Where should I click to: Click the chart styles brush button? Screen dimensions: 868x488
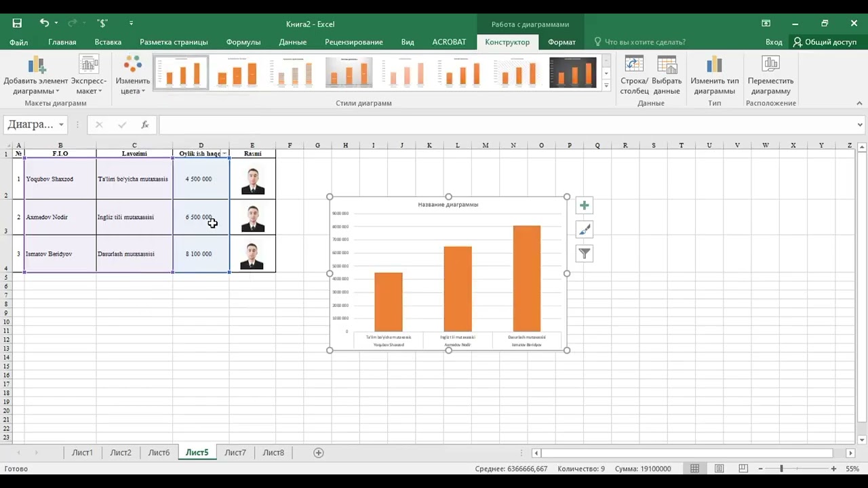tap(584, 230)
